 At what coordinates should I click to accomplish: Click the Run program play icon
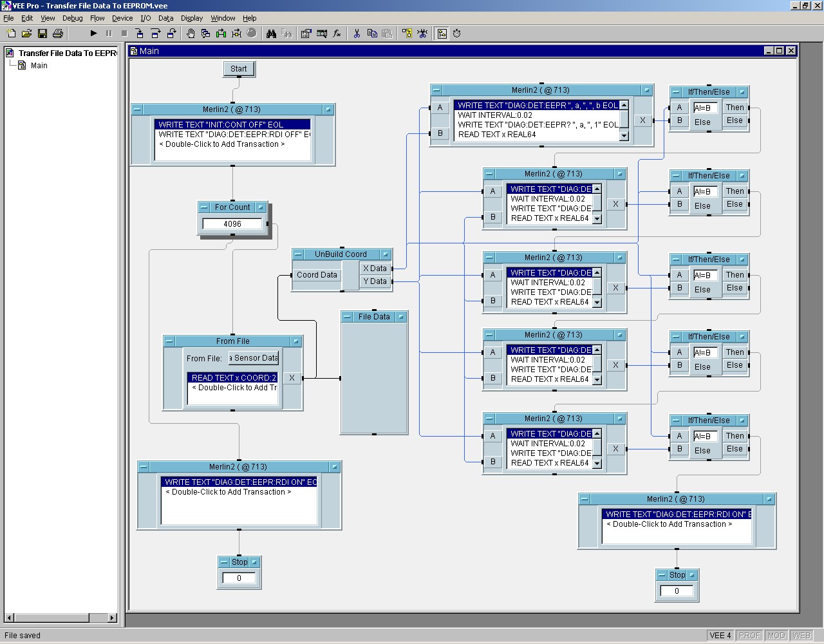93,33
